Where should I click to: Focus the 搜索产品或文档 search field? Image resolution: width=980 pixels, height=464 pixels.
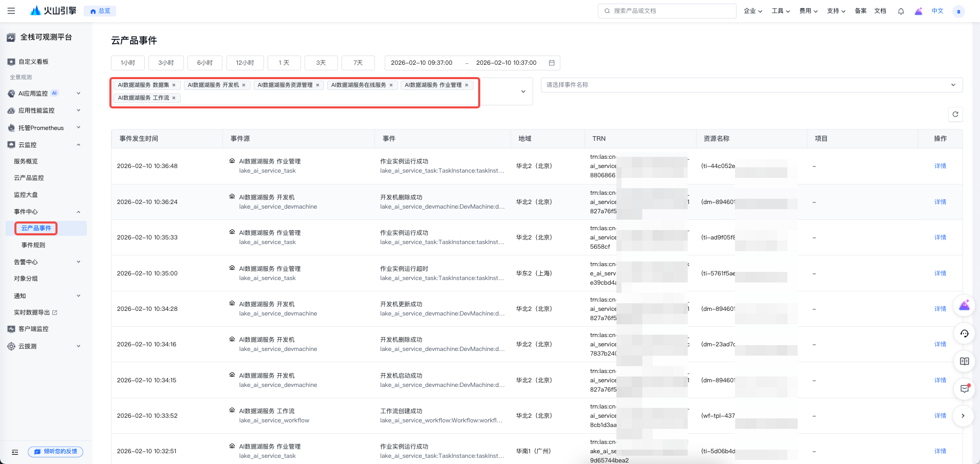(x=667, y=11)
